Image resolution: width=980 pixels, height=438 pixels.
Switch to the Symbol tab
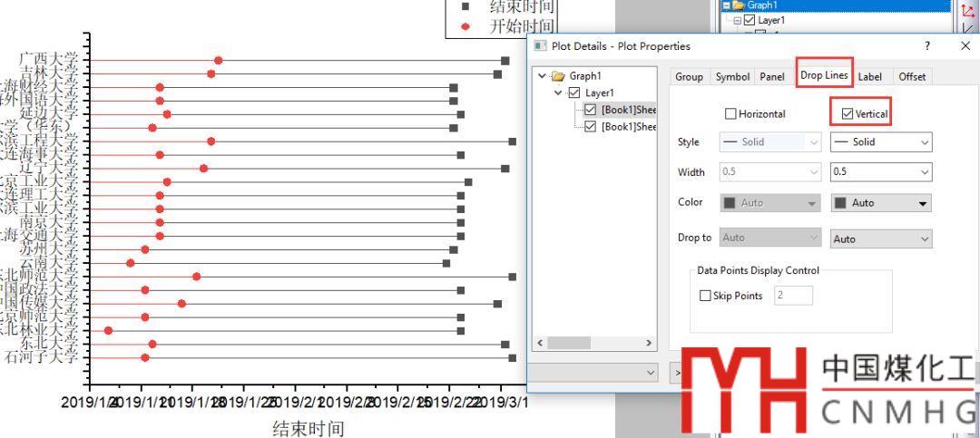(732, 76)
